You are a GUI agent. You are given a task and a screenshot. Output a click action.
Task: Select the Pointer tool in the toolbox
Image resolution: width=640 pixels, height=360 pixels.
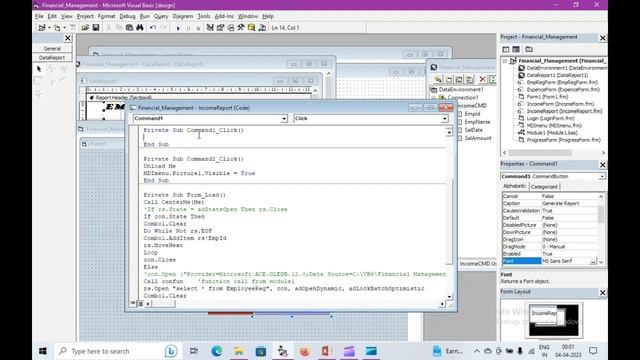tap(39, 69)
